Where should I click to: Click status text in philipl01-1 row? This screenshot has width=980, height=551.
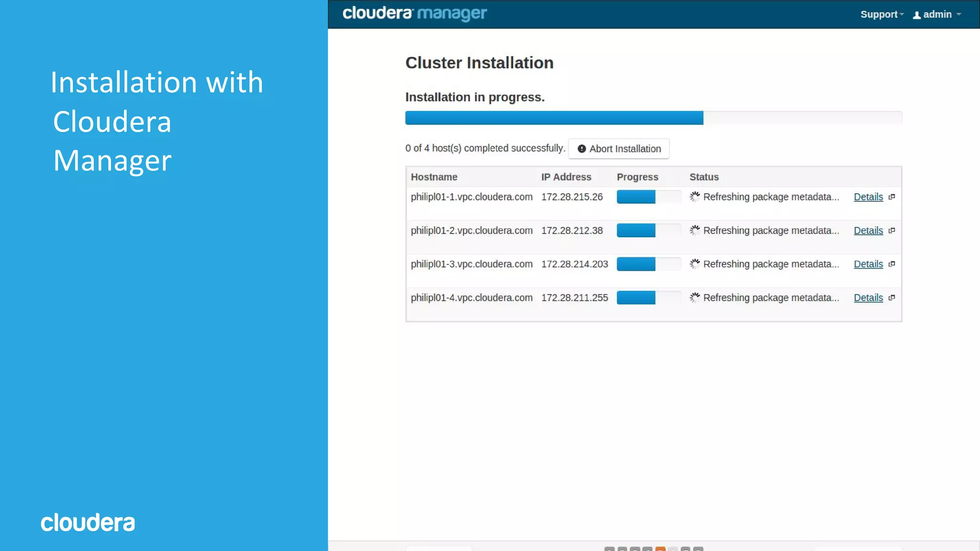tap(771, 197)
